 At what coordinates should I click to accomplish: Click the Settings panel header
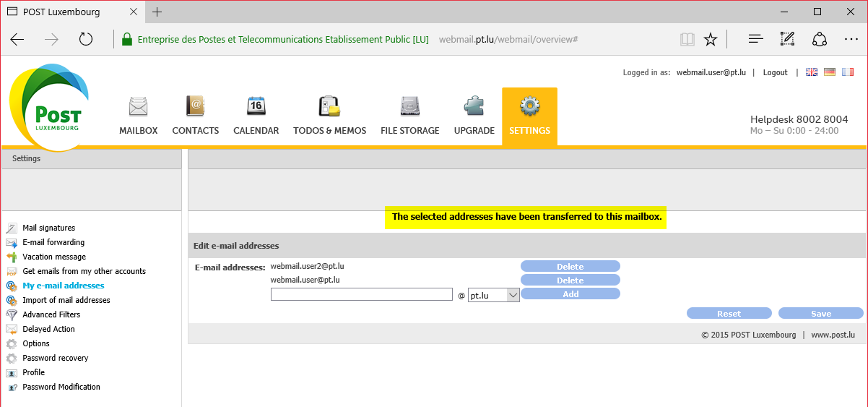point(91,158)
